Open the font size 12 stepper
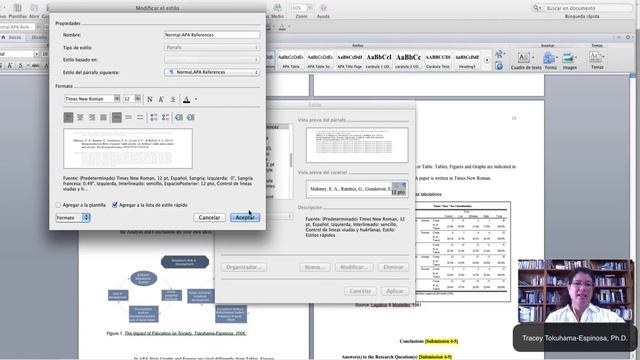Image resolution: width=640 pixels, height=360 pixels. pos(138,99)
